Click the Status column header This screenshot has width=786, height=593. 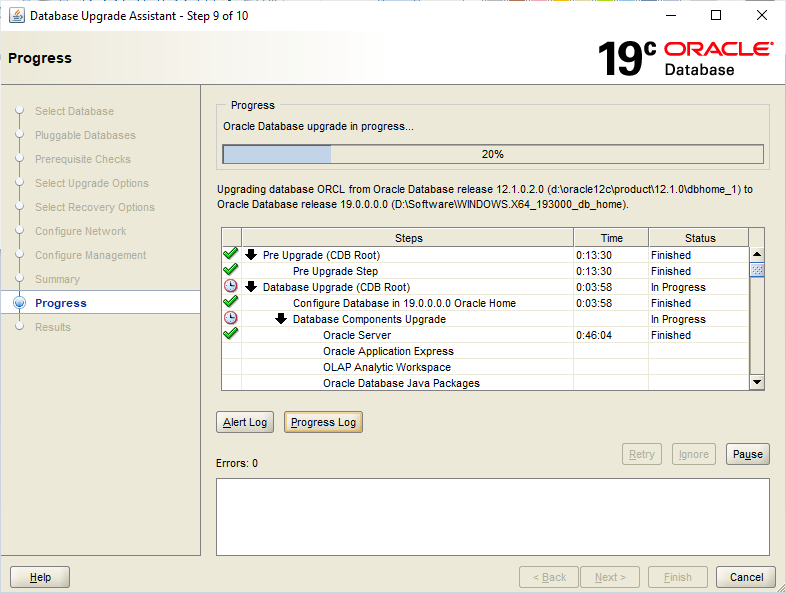click(699, 238)
